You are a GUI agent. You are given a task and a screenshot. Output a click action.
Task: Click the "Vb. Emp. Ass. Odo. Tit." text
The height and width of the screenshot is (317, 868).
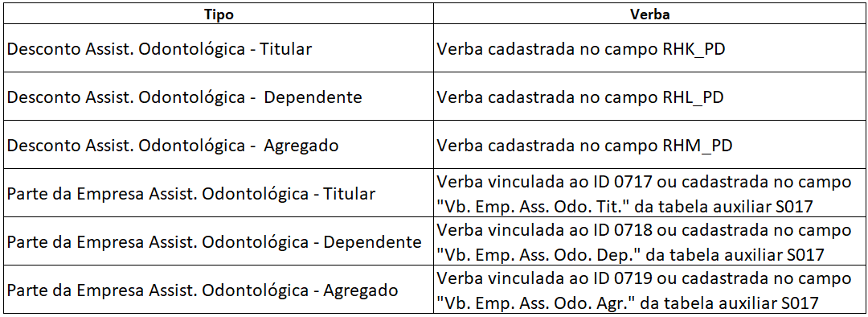533,206
